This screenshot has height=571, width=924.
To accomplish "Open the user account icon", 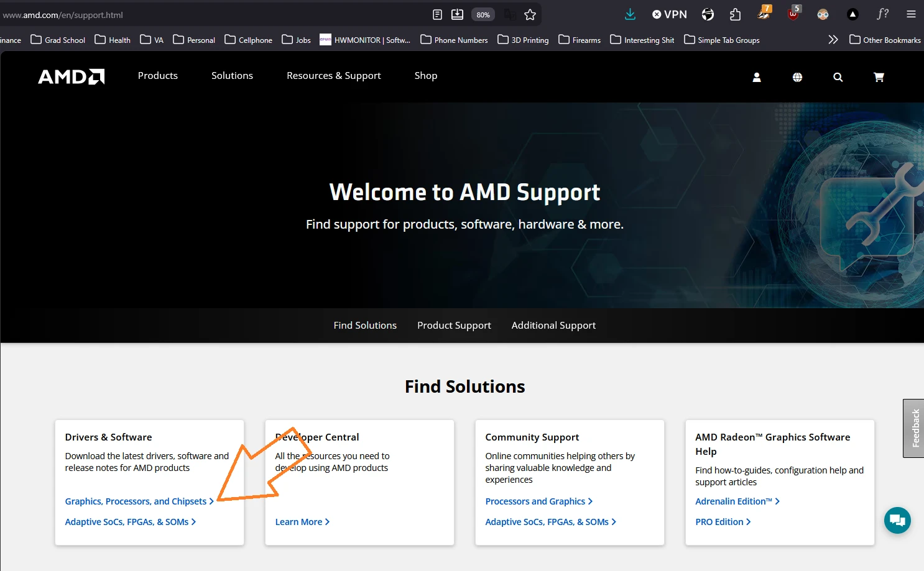I will [x=757, y=77].
